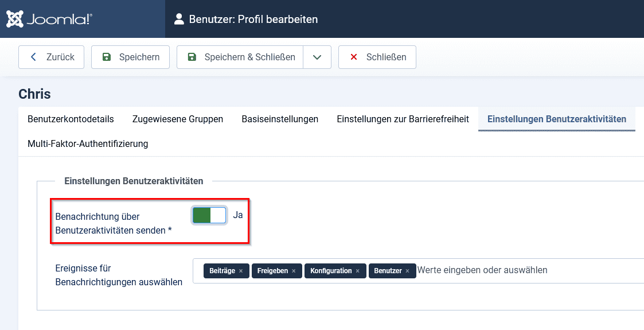Click the Joomla! logo
Viewport: 644px width, 330px height.
49,19
